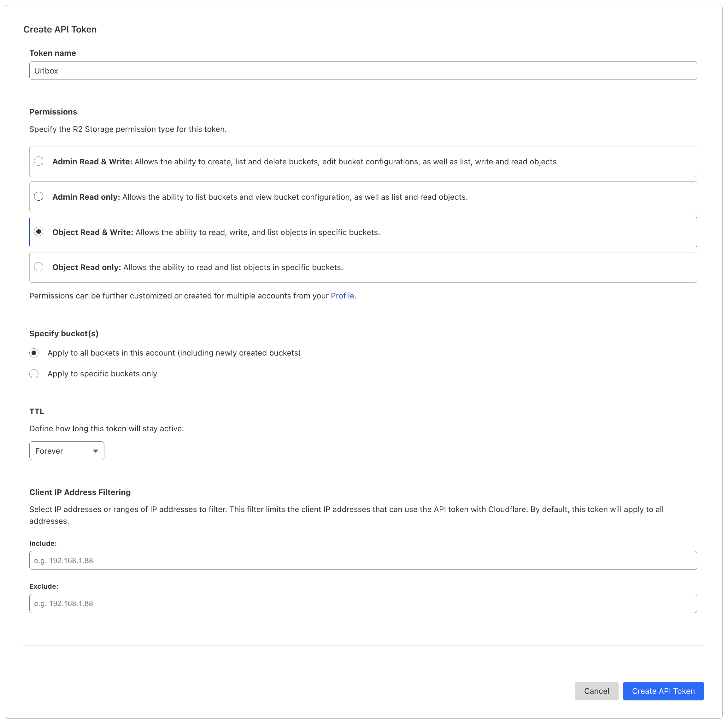This screenshot has width=728, height=725.
Task: Click 'Apply to specific buckets only' label text
Action: click(102, 374)
